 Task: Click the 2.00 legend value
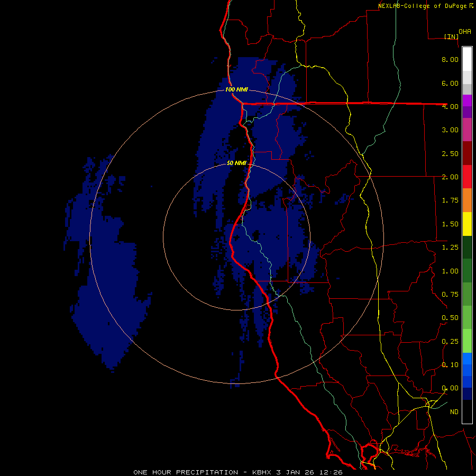(450, 177)
